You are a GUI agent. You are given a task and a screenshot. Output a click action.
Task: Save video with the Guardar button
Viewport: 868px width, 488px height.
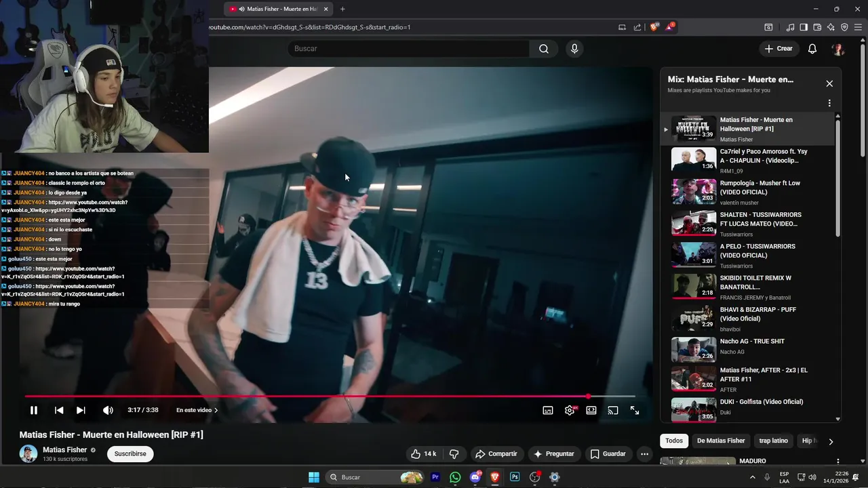(608, 453)
